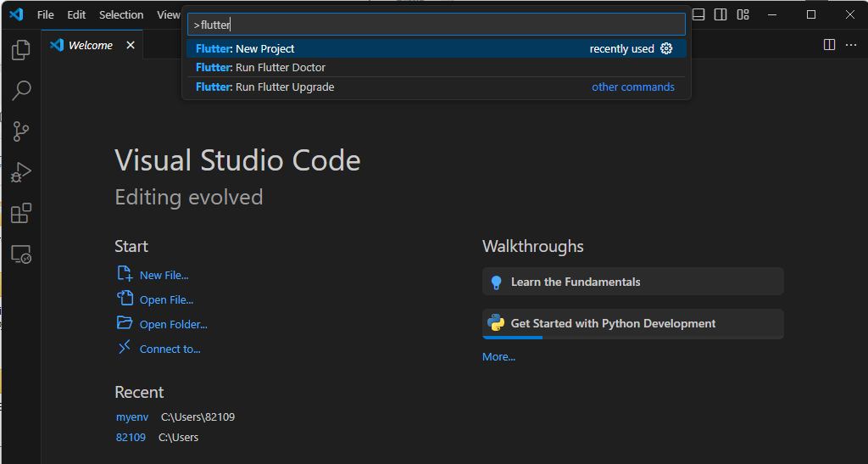The height and width of the screenshot is (464, 868).
Task: Open the Search view in activity bar
Action: [x=20, y=91]
